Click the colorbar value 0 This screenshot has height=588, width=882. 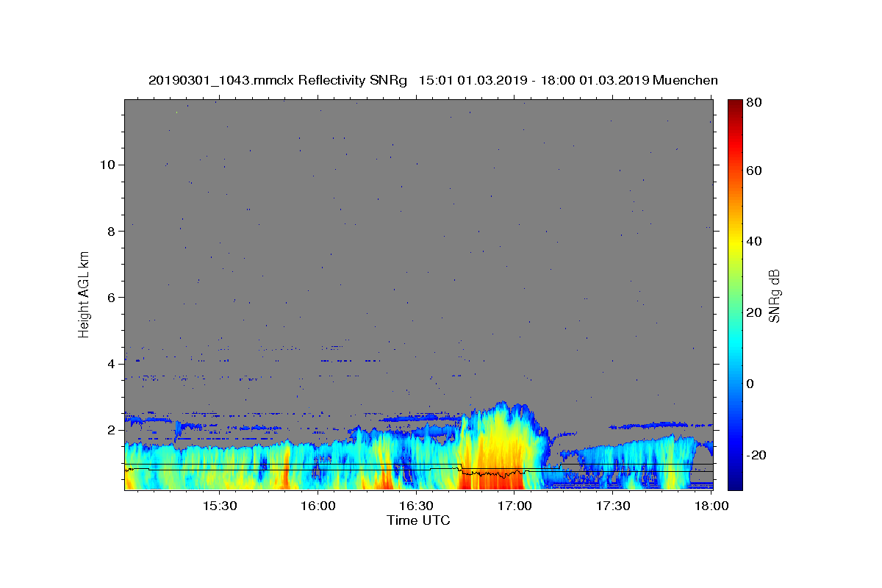[x=750, y=384]
